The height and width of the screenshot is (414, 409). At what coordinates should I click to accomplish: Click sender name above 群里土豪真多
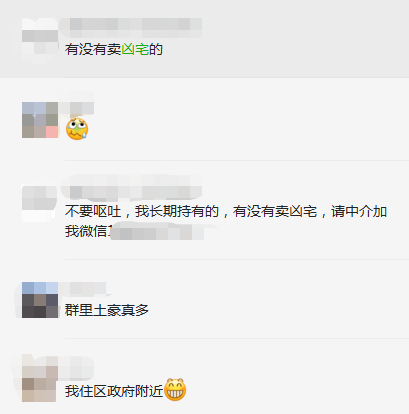click(x=83, y=289)
